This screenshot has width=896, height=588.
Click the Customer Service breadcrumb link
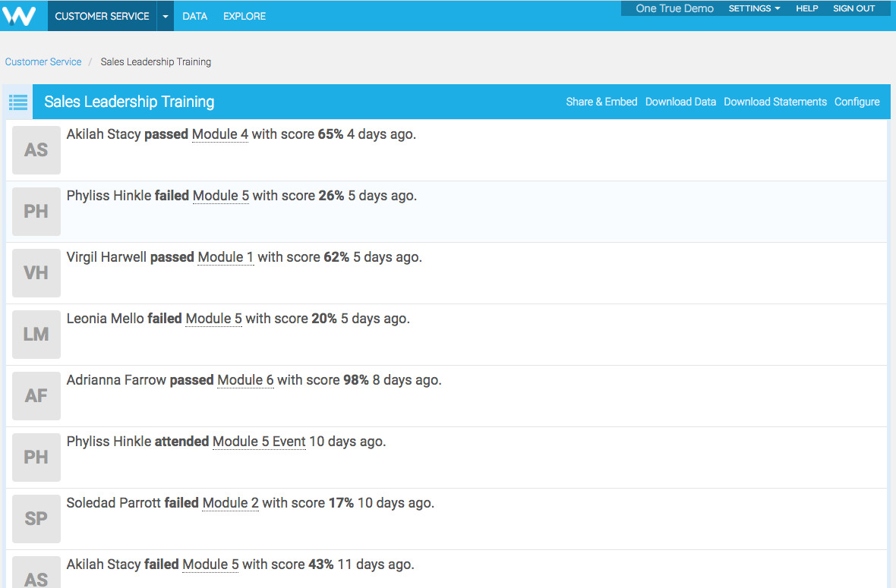(43, 62)
